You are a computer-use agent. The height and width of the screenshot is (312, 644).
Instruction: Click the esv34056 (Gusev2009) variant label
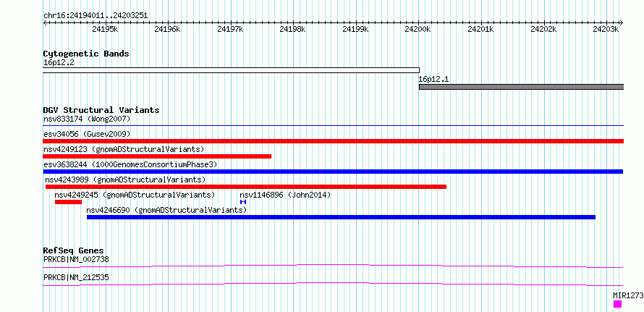(87, 134)
